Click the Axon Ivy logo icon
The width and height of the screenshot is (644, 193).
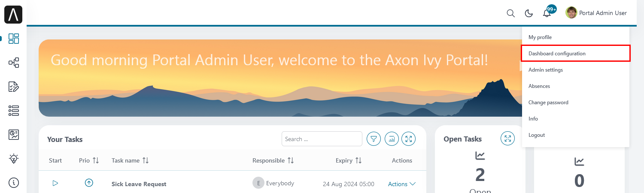pos(13,15)
